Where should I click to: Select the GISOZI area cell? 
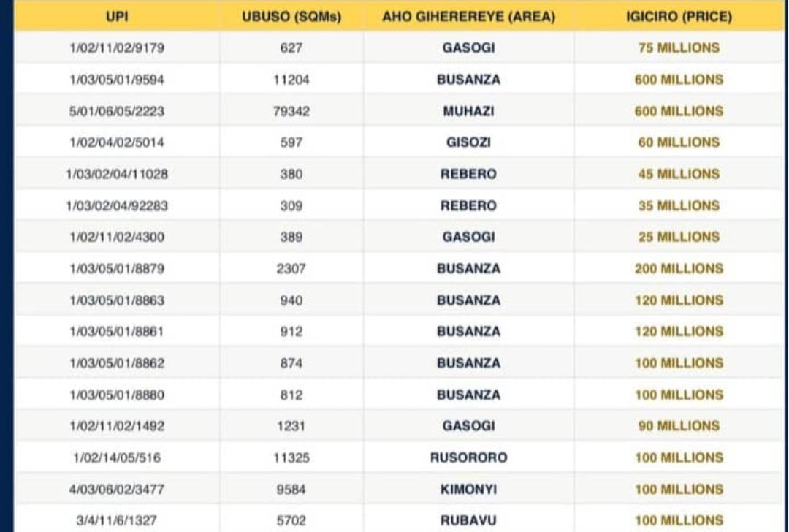click(468, 142)
